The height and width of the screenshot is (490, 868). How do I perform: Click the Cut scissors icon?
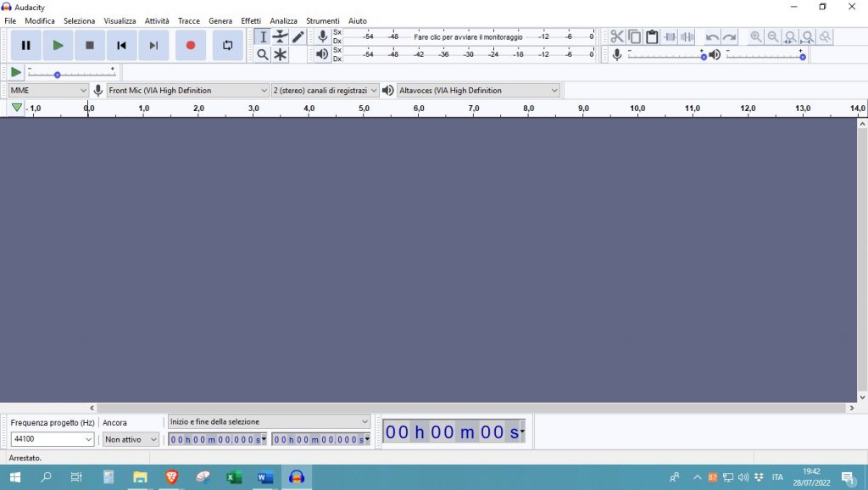(617, 37)
